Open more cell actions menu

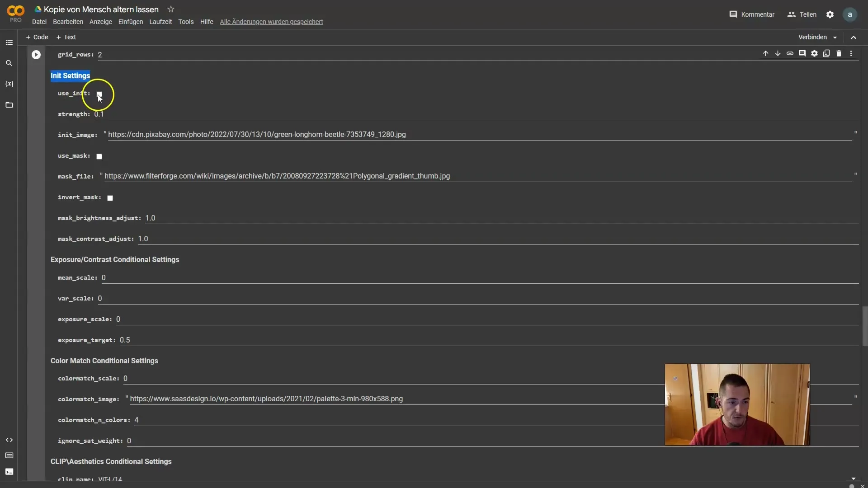click(x=851, y=53)
